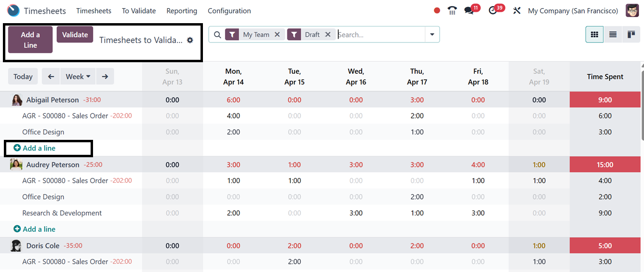This screenshot has height=272, width=644.
Task: Open the Reporting menu
Action: click(x=182, y=11)
